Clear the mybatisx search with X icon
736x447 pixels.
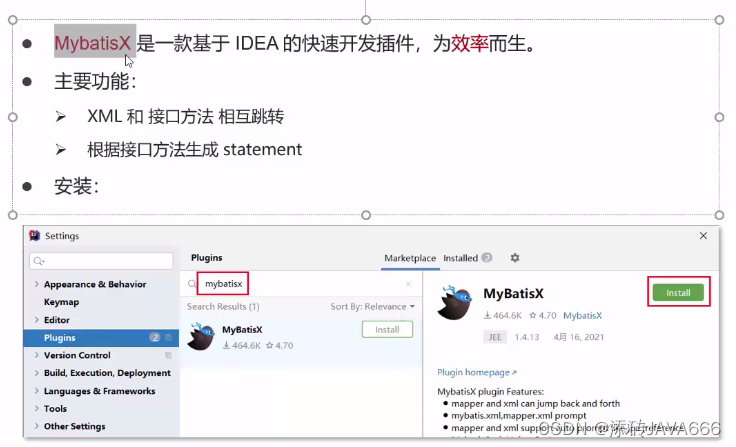pos(408,284)
